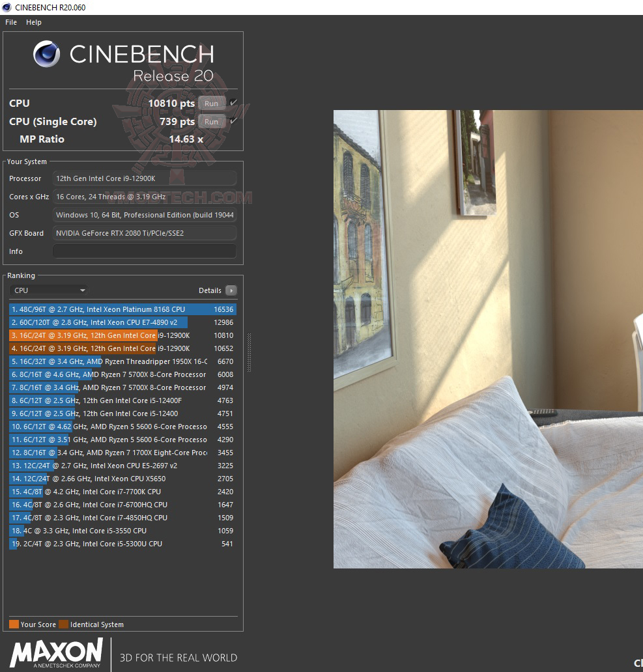643x672 pixels.
Task: Select Ryzen 5 5600 row at 3.51 GHz
Action: click(122, 440)
